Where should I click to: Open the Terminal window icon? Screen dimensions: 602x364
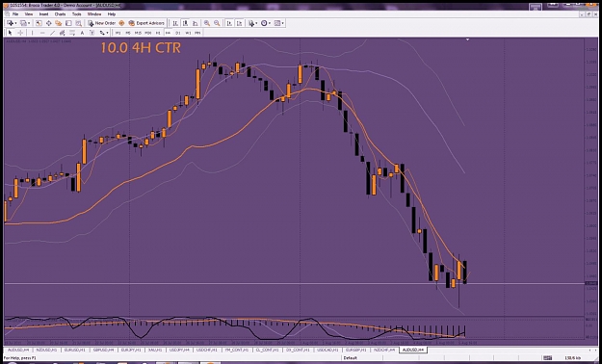point(68,23)
